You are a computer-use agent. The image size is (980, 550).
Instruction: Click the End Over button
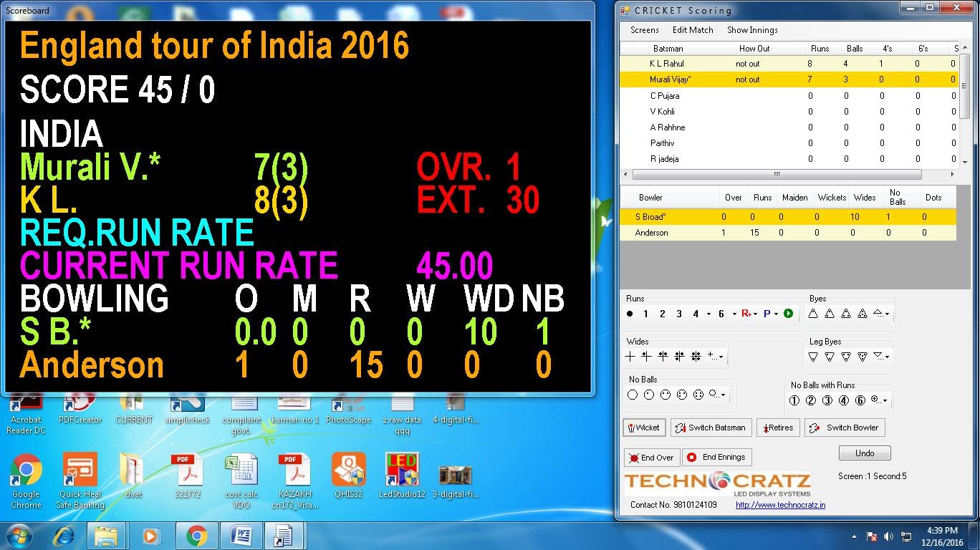[x=651, y=457]
